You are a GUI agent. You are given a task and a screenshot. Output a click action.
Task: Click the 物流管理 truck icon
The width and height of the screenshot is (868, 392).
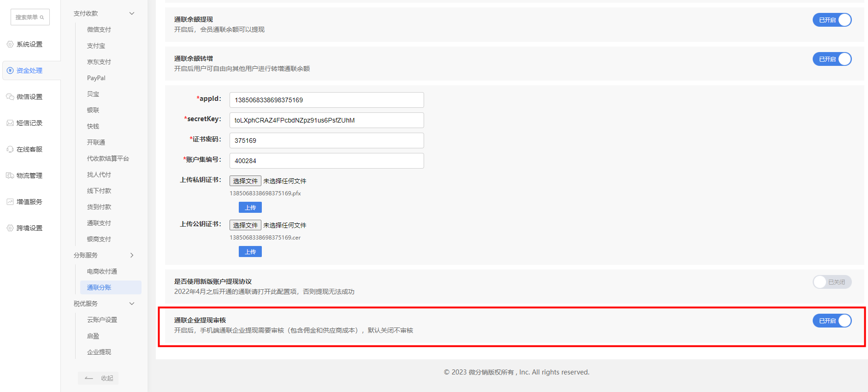(10, 176)
